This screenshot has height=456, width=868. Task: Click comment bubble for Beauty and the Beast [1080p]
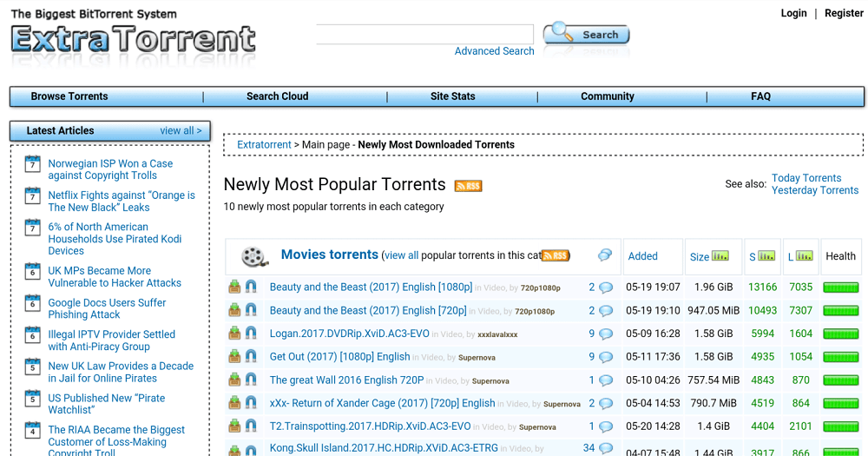pyautogui.click(x=606, y=287)
